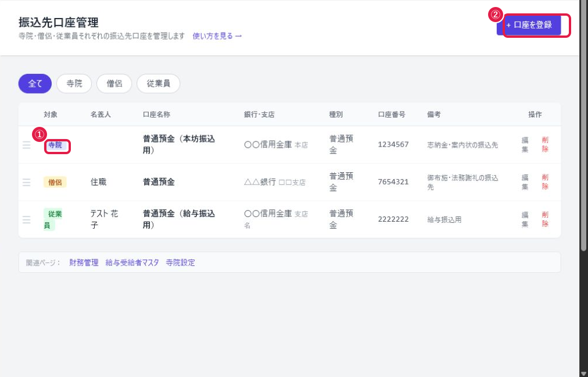
Task: Select the 全て filter tab
Action: (35, 83)
